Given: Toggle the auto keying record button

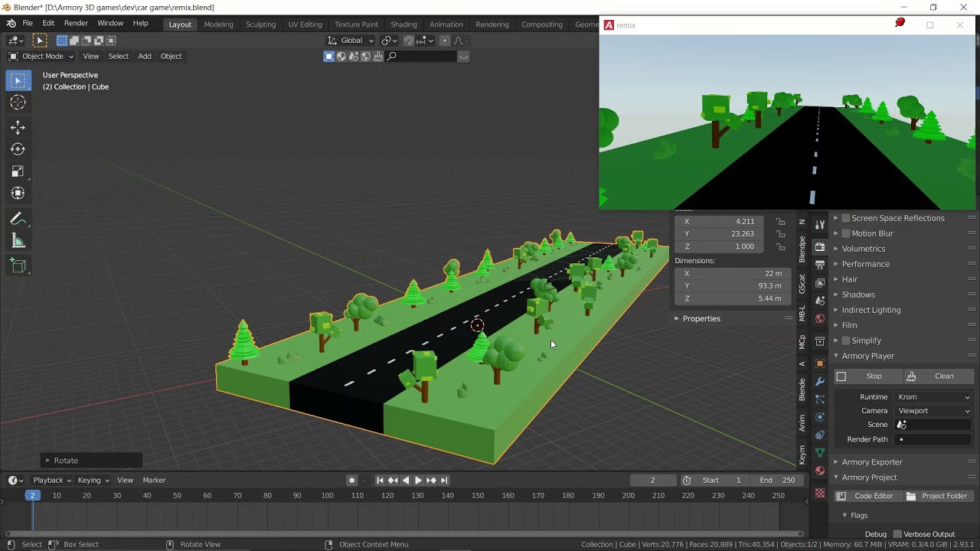Looking at the screenshot, I should (351, 481).
